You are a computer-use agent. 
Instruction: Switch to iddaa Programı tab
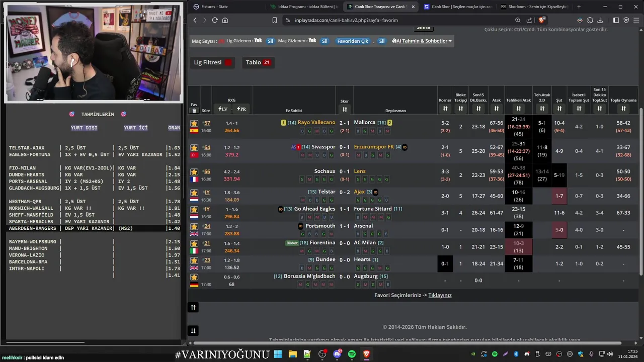(x=304, y=7)
